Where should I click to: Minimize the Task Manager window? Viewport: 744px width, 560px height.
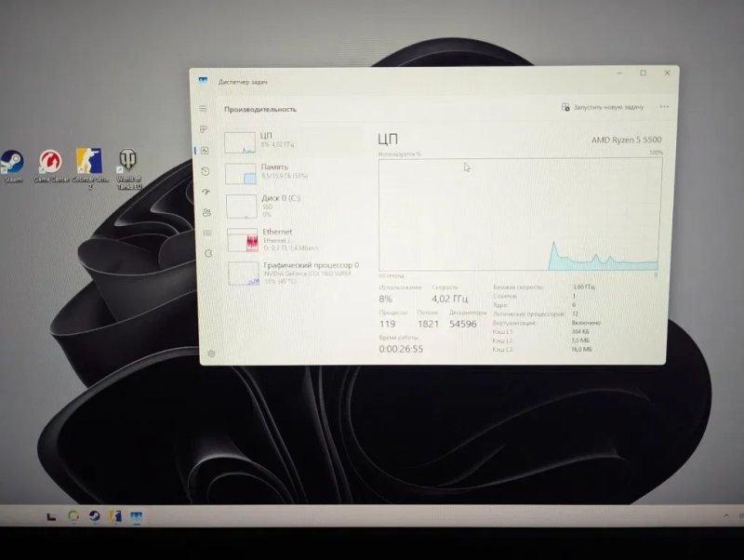tap(619, 73)
